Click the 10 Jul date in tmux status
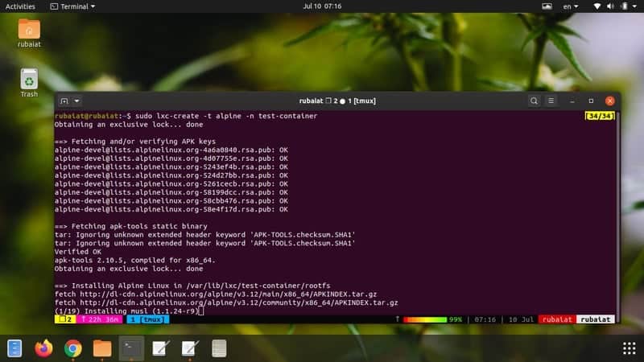The image size is (644, 362). [x=521, y=319]
